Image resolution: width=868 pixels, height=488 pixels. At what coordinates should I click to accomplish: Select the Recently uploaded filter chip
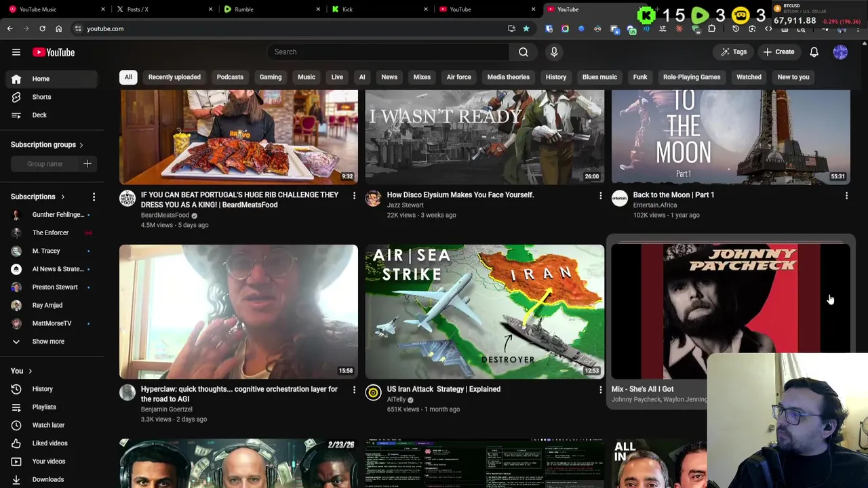tap(174, 77)
